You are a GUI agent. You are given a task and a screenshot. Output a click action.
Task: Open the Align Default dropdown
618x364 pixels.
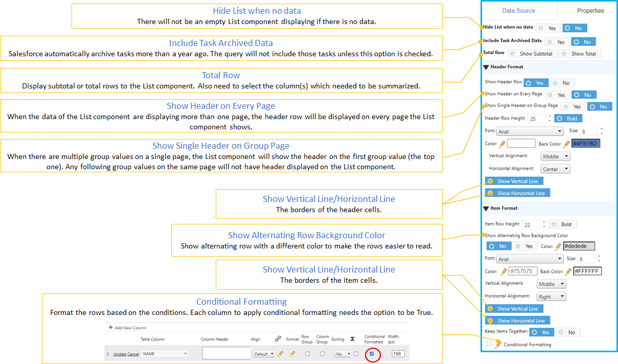pos(264,354)
